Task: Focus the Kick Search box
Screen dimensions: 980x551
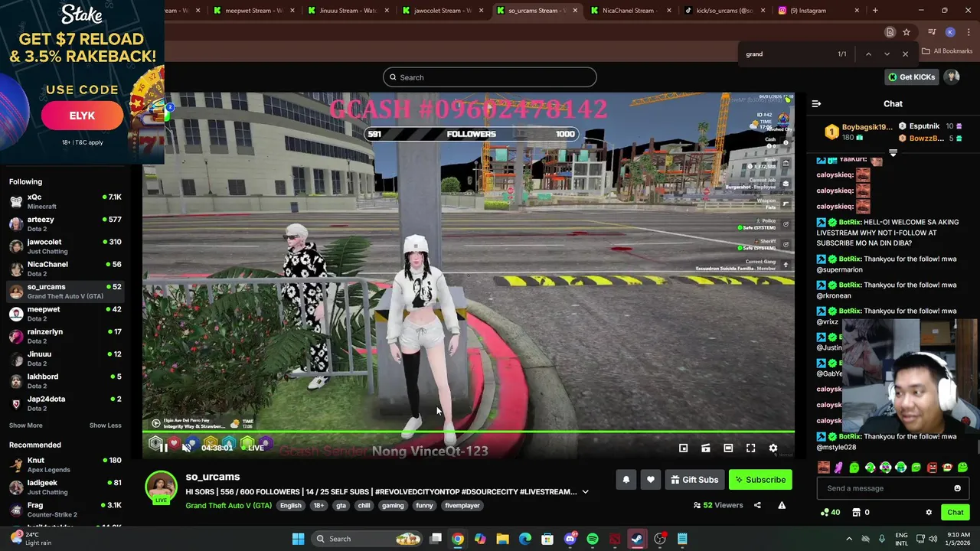Action: coord(490,77)
